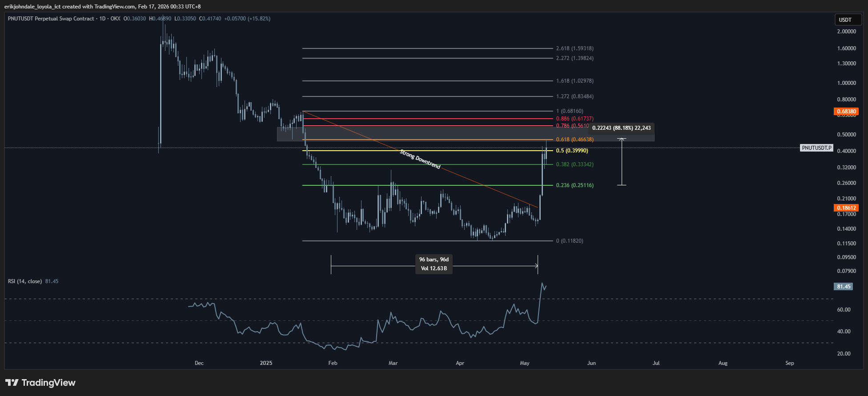Select the 2.618 (1.59318) Fibonacci label
868x396 pixels.
(575, 48)
